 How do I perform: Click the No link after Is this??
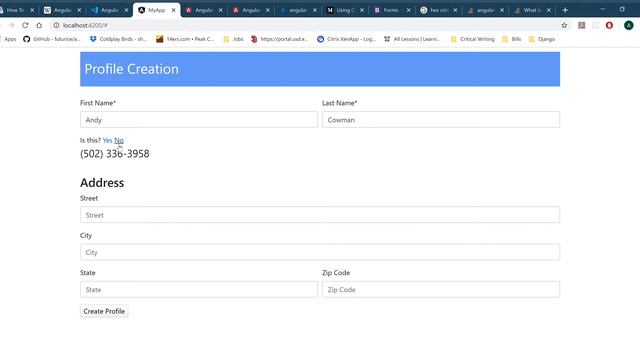(119, 140)
